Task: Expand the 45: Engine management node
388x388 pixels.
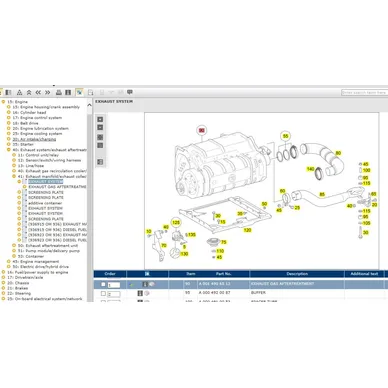Action: click(9, 262)
